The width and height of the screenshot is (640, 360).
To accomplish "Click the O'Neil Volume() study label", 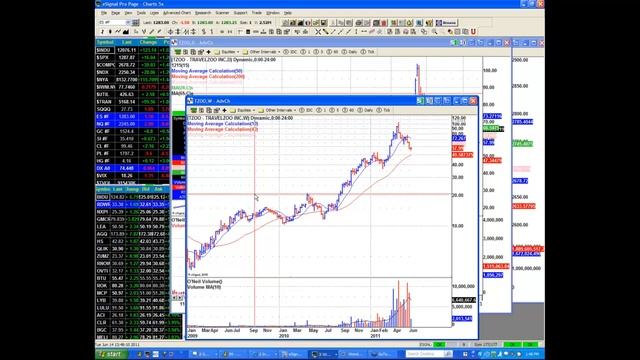I will pyautogui.click(x=205, y=282).
